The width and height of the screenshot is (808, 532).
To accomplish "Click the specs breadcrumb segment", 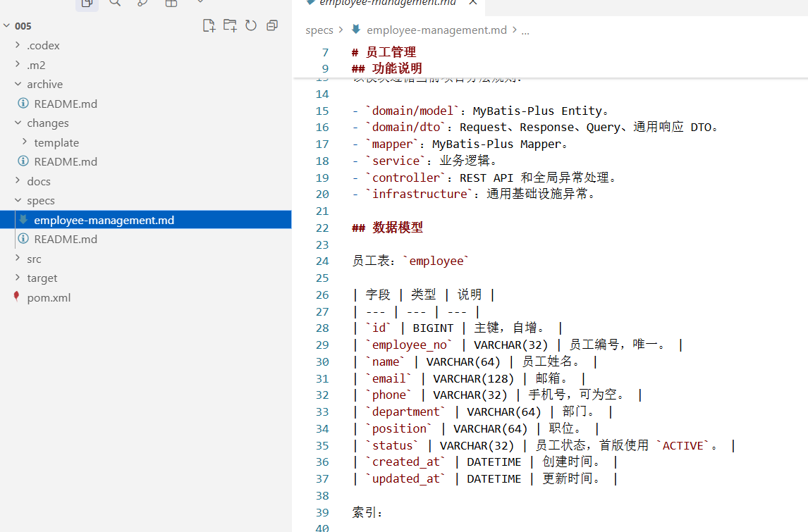I will click(319, 30).
